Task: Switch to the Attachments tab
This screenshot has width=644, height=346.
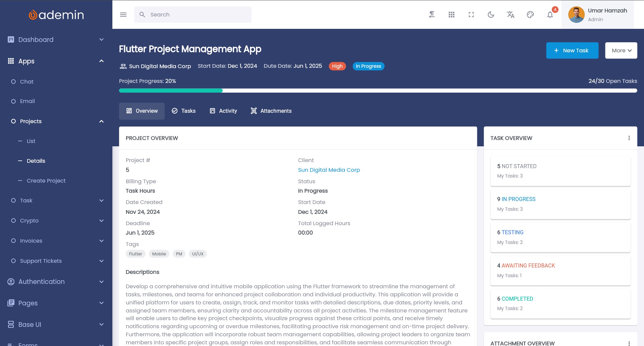Action: point(271,111)
